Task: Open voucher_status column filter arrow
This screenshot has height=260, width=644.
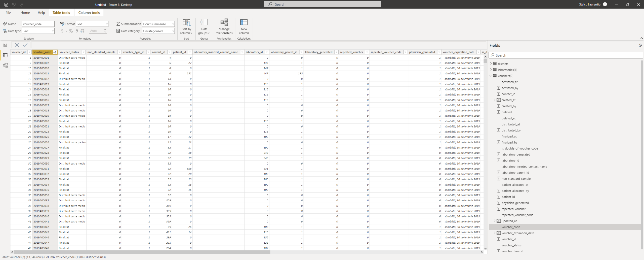Action: point(84,52)
